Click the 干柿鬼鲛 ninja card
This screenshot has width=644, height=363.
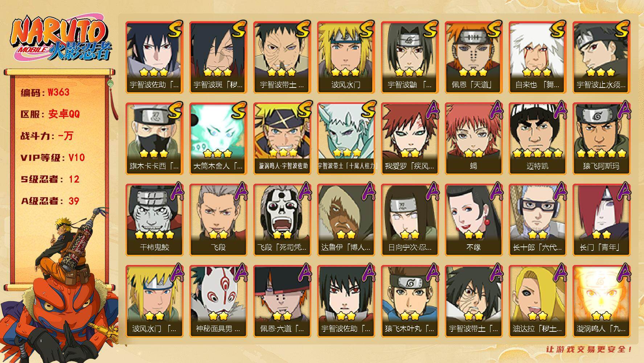click(x=155, y=220)
